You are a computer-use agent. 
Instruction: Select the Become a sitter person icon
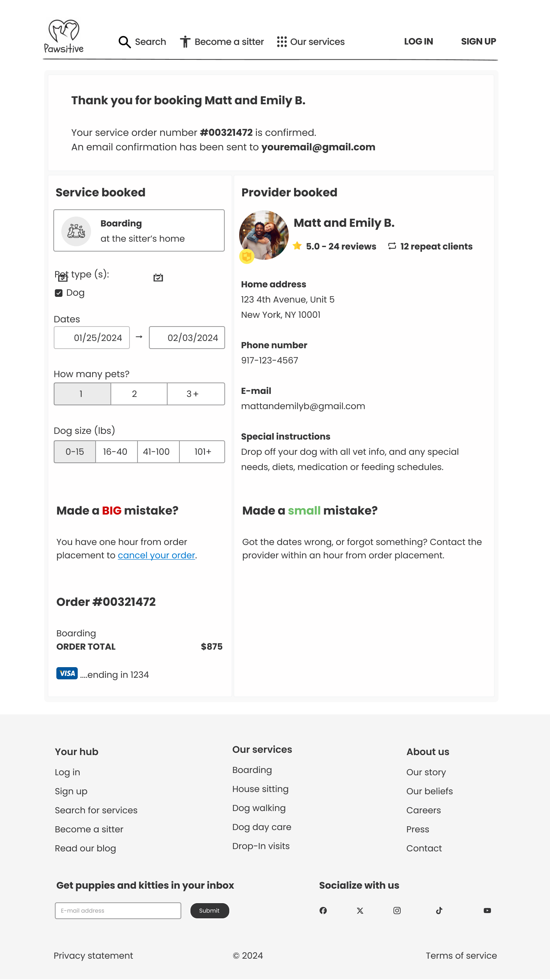click(185, 41)
